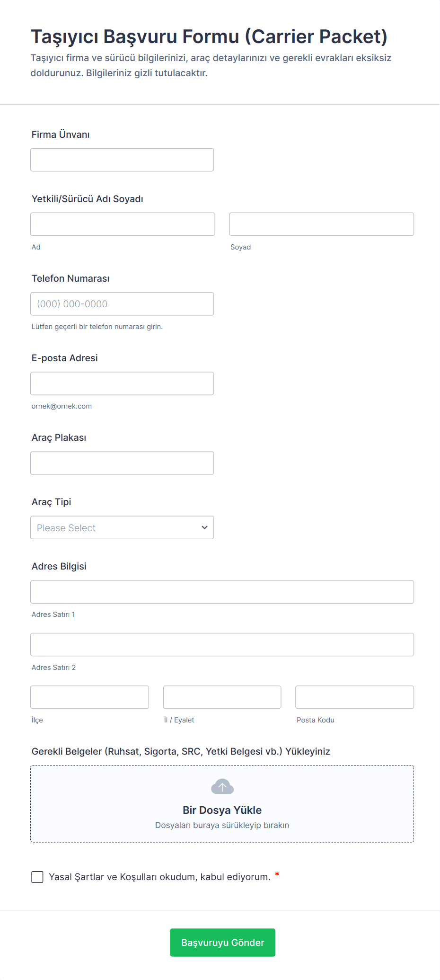Focus the İlçe input field
This screenshot has width=440, height=980.
pyautogui.click(x=89, y=697)
